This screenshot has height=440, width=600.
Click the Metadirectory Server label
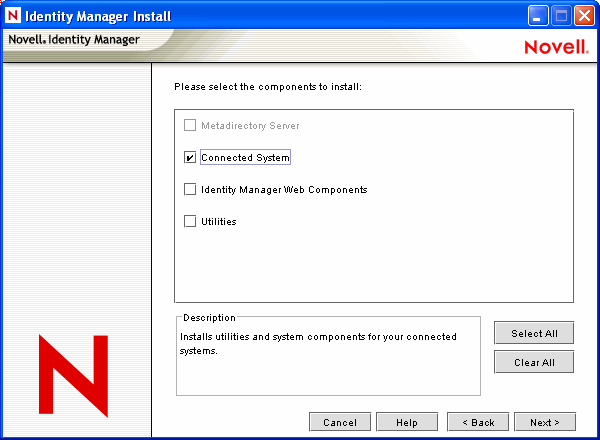coord(250,126)
